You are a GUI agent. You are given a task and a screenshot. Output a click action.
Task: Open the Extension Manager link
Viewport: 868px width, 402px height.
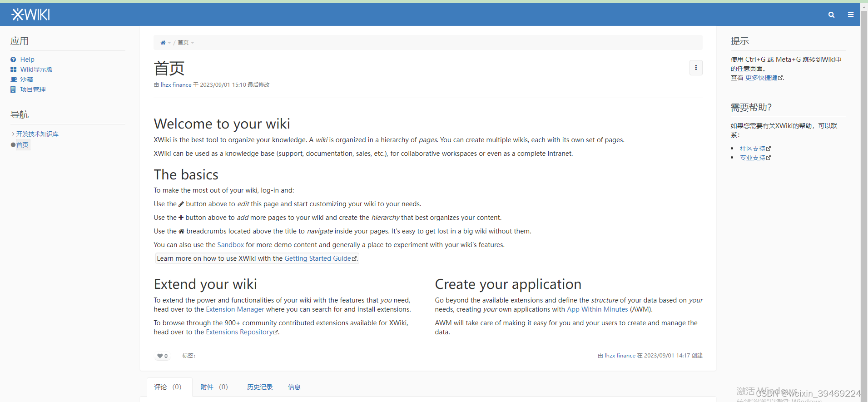coord(235,309)
